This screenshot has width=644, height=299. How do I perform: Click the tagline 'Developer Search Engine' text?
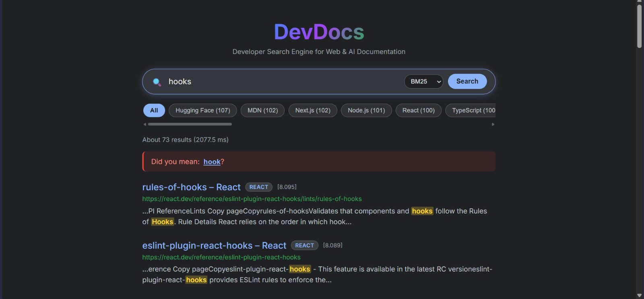(x=319, y=52)
